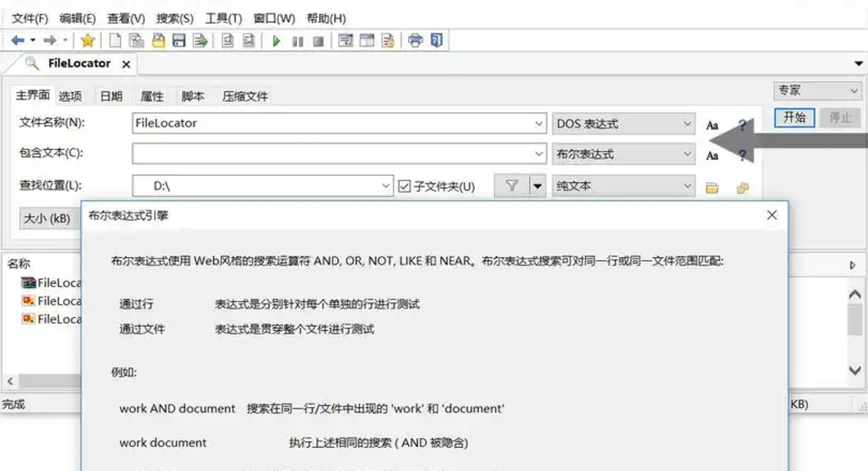Screen dimensions: 868x471
Task: Switch to the 日期 tab
Action: coord(111,97)
